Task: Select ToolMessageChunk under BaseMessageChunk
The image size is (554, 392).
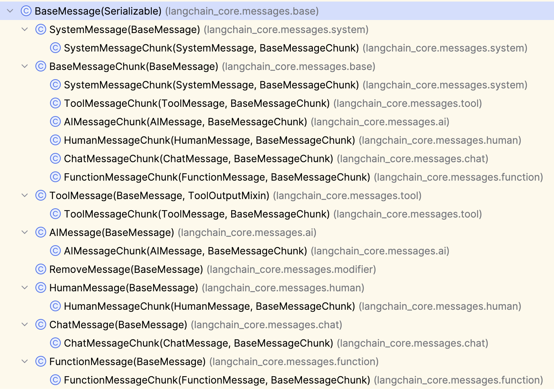Action: coord(196,103)
